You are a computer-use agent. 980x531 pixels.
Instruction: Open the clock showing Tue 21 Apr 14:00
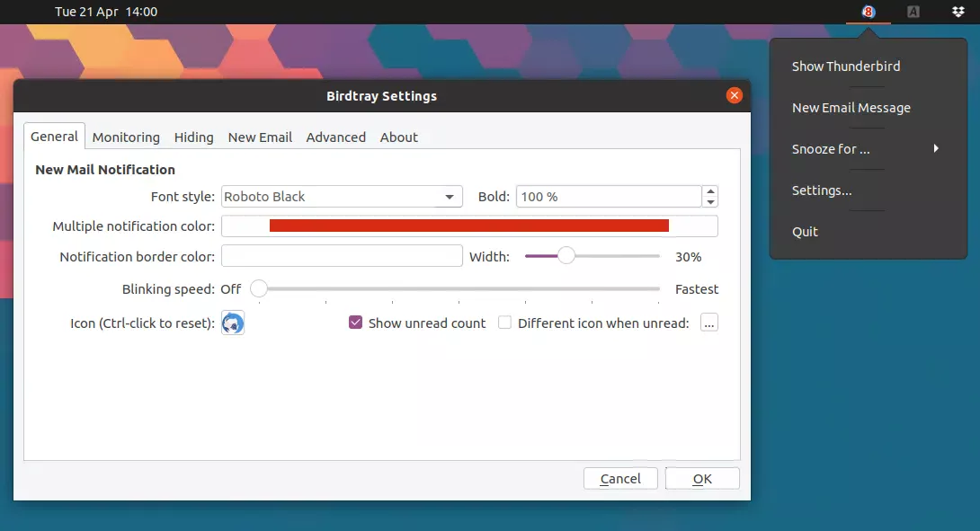106,12
